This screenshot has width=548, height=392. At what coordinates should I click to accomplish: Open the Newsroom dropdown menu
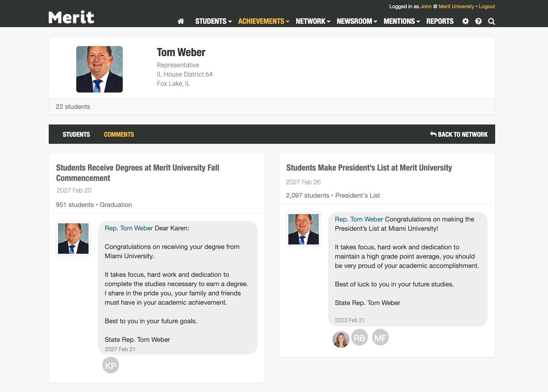(x=355, y=21)
